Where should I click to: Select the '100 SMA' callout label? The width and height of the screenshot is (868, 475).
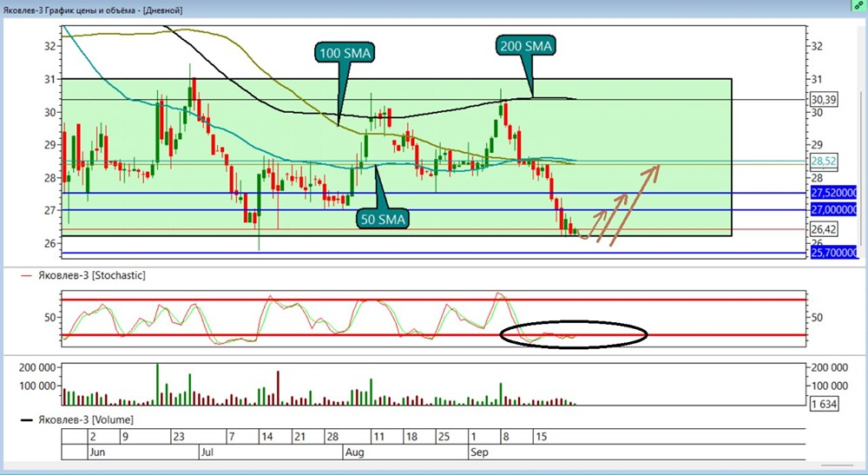click(345, 53)
